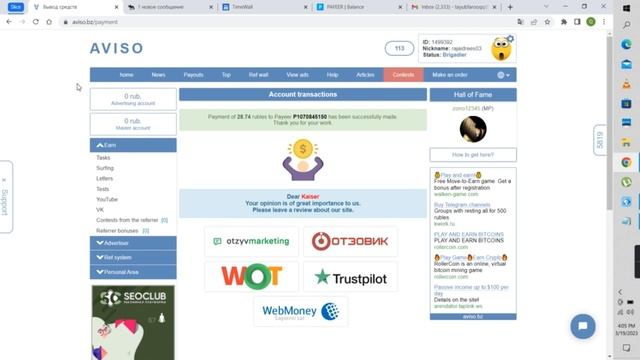The image size is (640, 360).
Task: Bookmark page with star icon
Action: 547,22
